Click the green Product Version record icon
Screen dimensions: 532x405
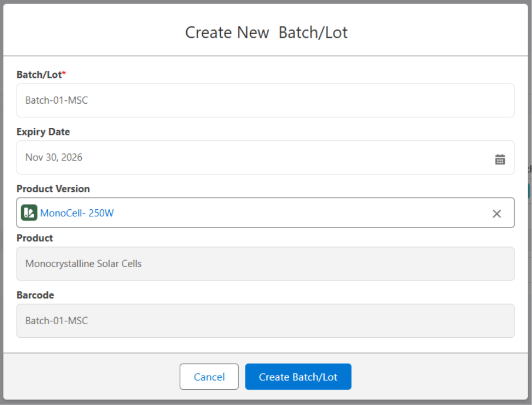pos(29,213)
